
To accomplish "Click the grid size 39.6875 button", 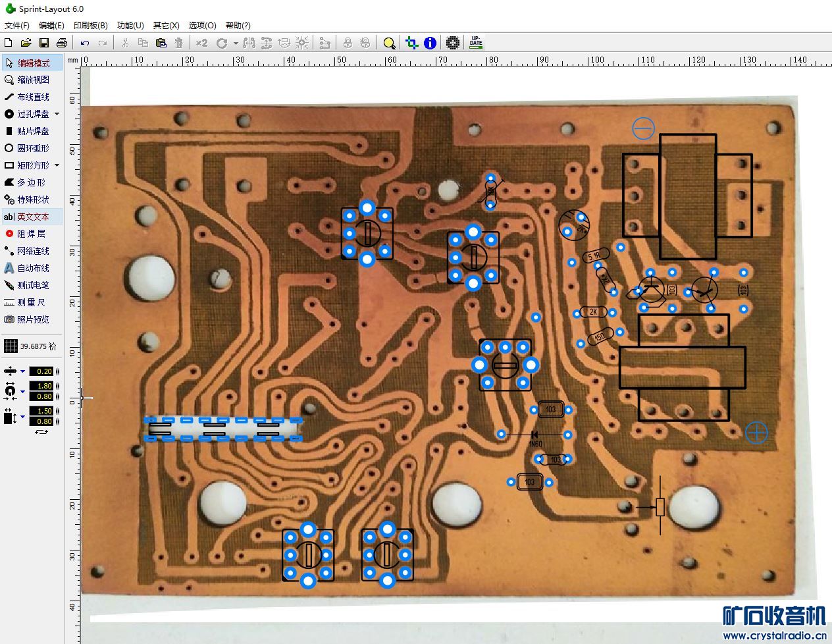I will pyautogui.click(x=30, y=346).
